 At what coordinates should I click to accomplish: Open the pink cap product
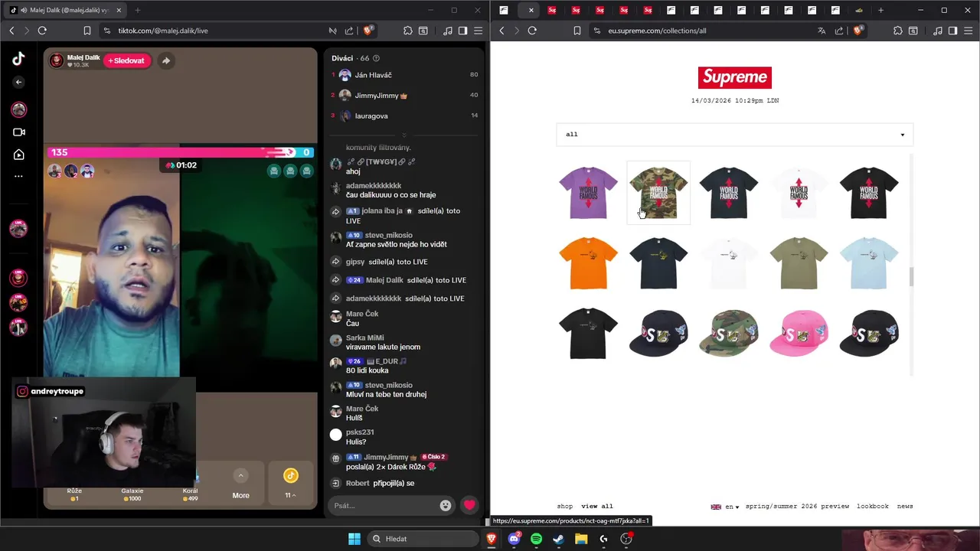pyautogui.click(x=799, y=334)
